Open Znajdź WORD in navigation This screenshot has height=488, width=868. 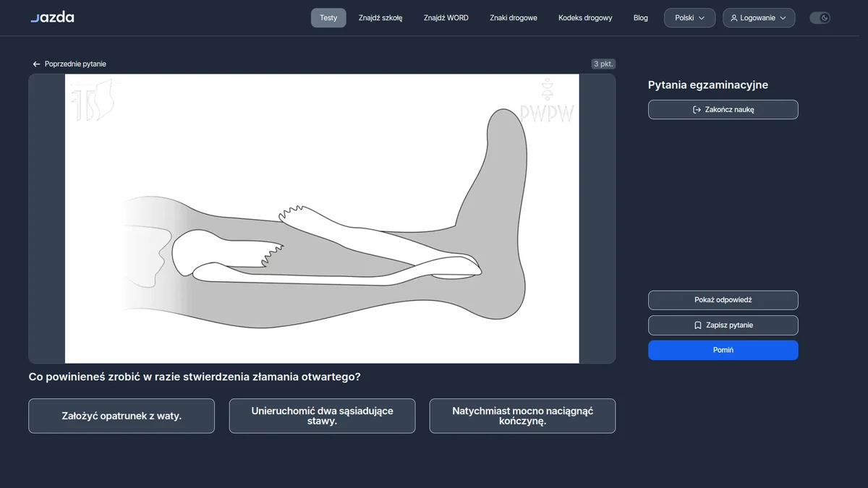coord(446,18)
